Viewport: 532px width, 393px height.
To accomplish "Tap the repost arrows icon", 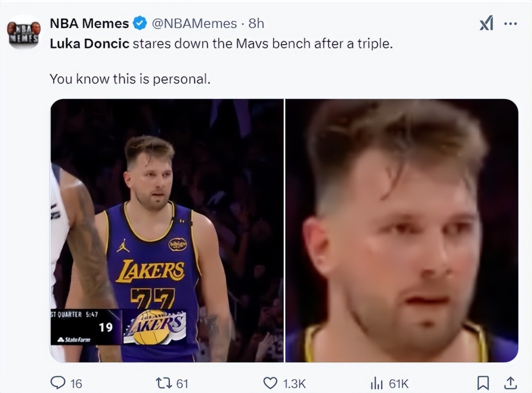I will click(163, 382).
